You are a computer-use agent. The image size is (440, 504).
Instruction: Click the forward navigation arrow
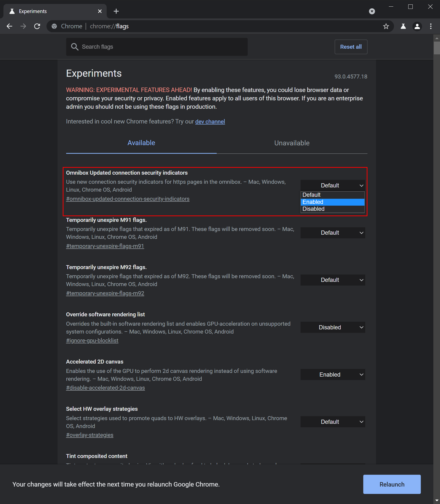23,26
